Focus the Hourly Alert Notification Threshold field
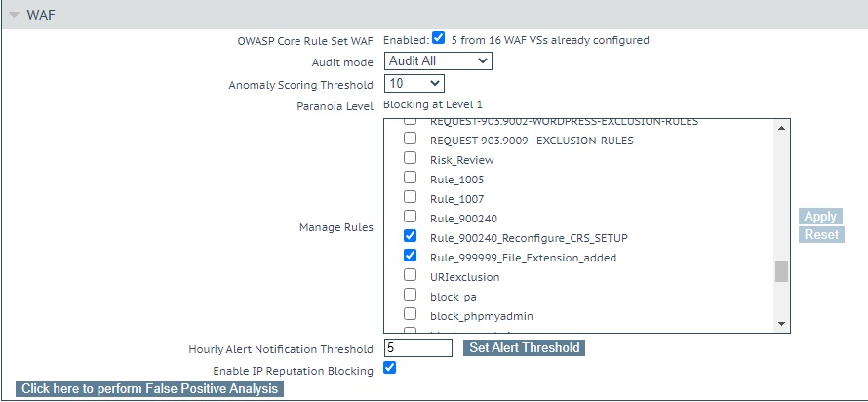 (x=418, y=347)
